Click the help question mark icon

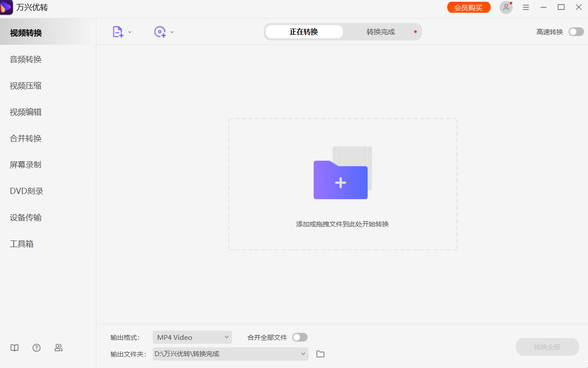click(x=37, y=348)
